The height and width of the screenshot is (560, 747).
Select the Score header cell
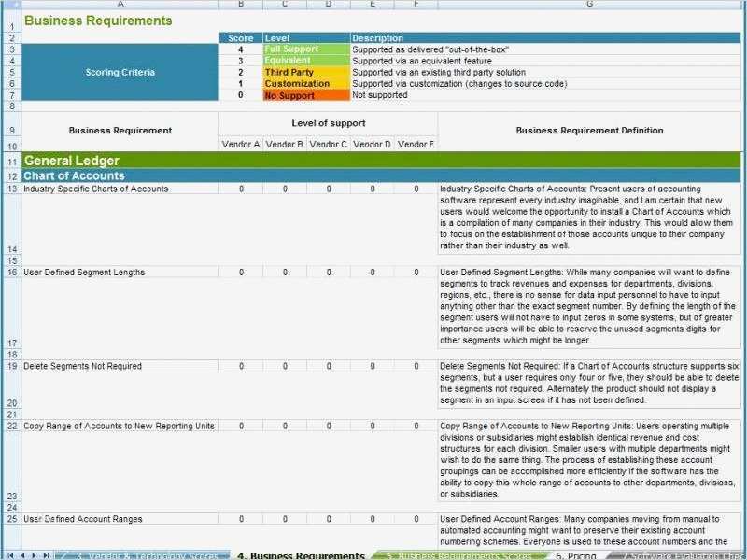pyautogui.click(x=241, y=38)
